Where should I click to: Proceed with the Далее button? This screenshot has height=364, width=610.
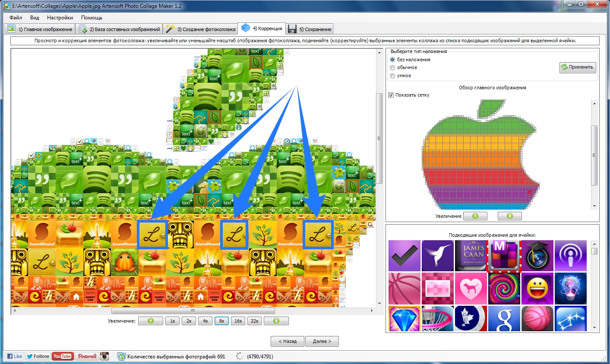(x=322, y=341)
